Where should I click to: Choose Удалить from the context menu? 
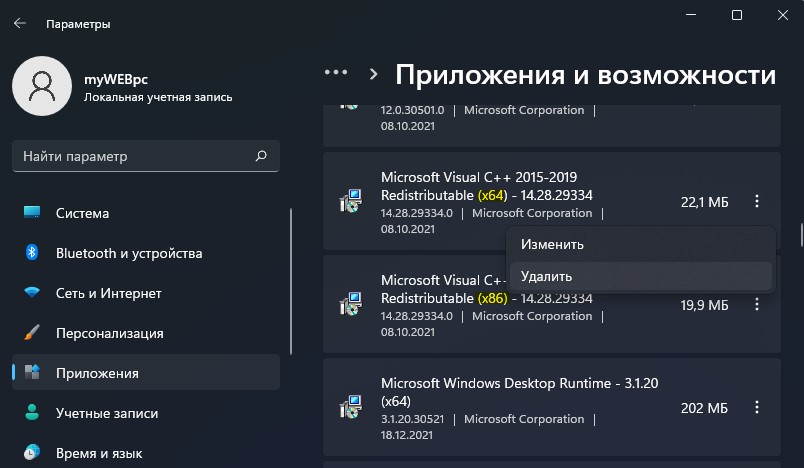coord(640,276)
